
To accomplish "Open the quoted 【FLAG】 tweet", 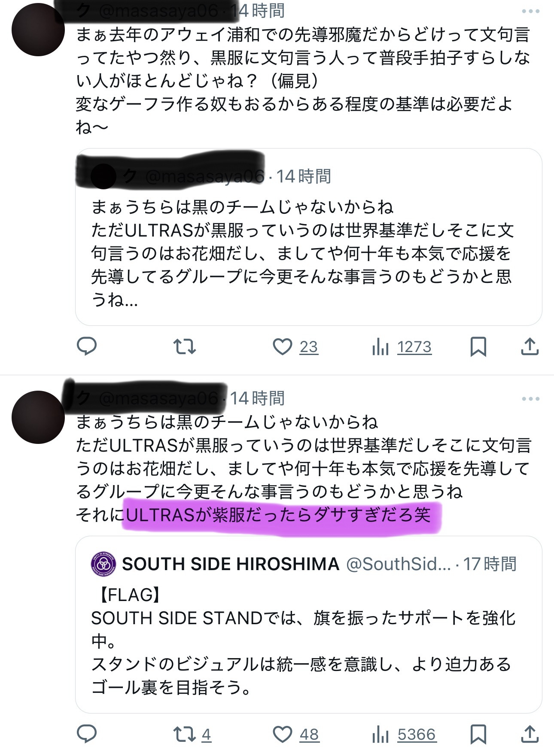I will click(x=308, y=625).
